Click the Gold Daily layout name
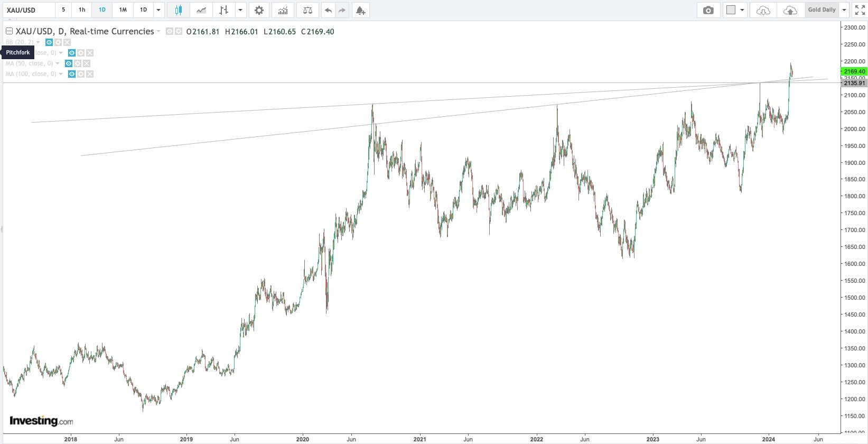This screenshot has width=868, height=444. [x=822, y=10]
